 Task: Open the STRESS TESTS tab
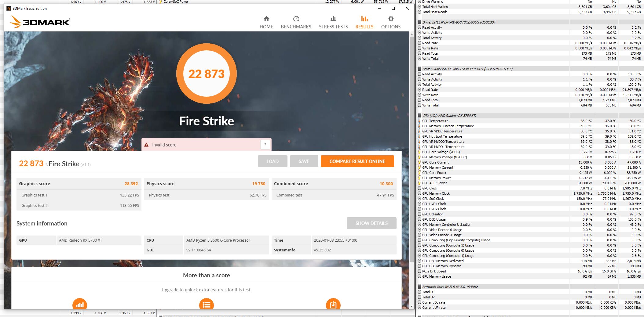tap(333, 23)
